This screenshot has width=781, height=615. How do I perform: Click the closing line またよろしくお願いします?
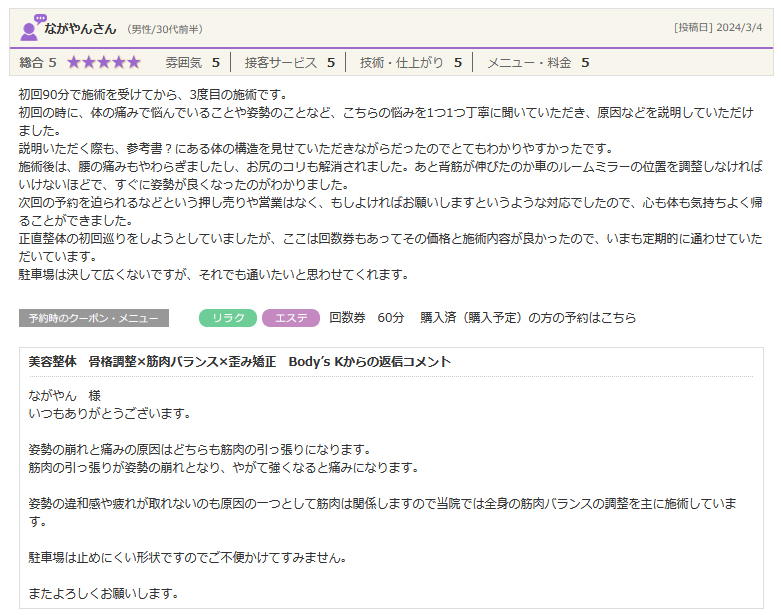click(x=104, y=594)
